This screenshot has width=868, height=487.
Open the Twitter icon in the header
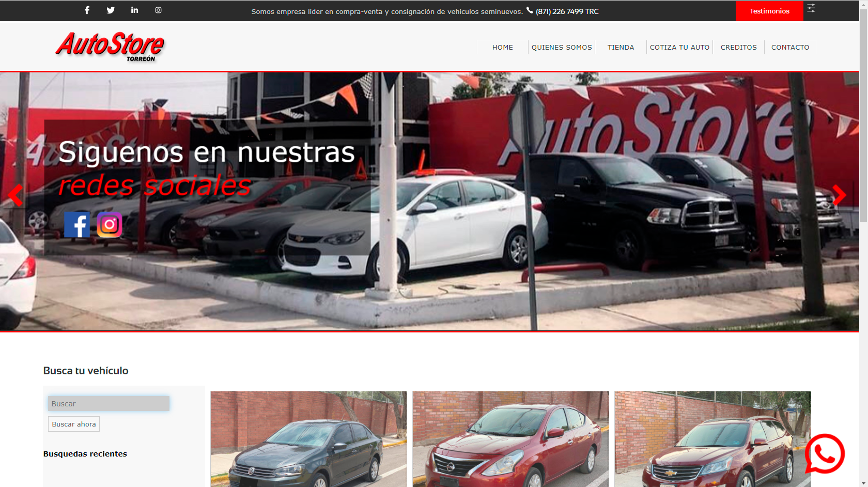coord(110,10)
